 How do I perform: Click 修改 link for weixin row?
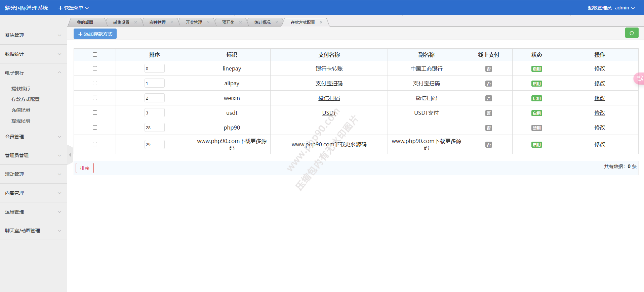point(599,98)
